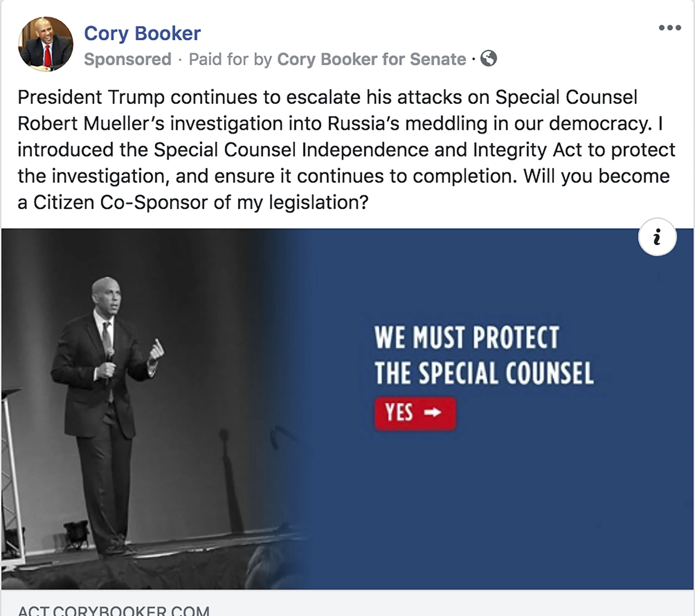695x616 pixels.
Task: Click the "Paid for by" disclaimer text
Action: 230,59
